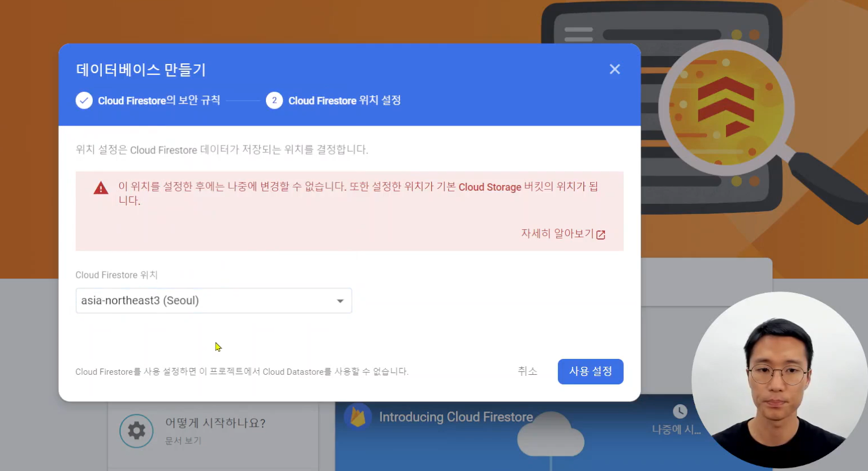Click the Firebase logo on the video thumbnail
This screenshot has width=868, height=471.
(358, 418)
